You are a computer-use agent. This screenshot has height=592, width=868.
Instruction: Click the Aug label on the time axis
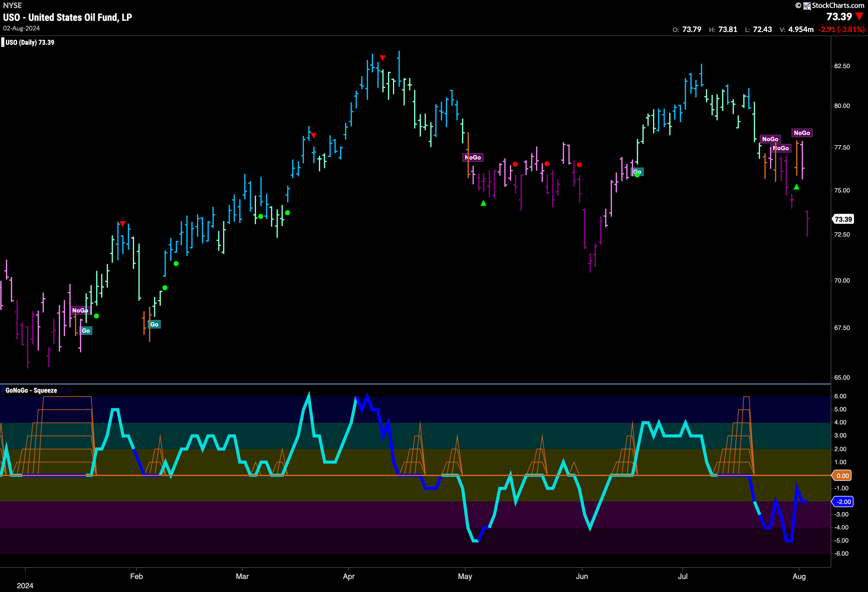click(x=799, y=576)
